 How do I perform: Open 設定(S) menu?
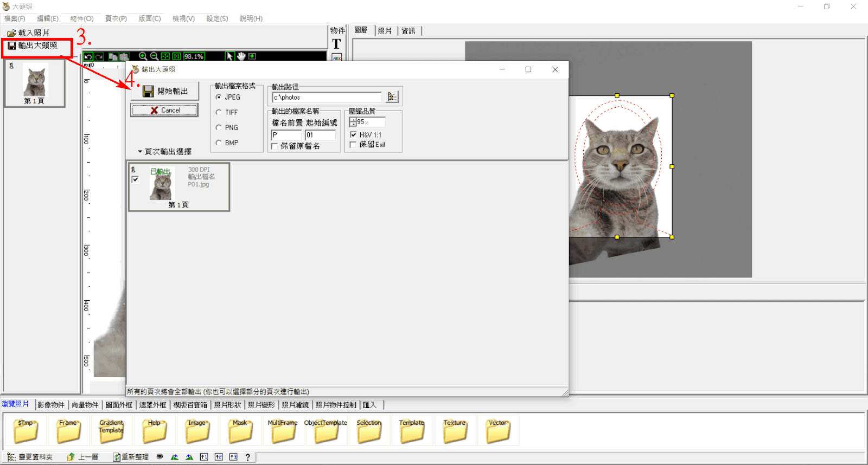coord(217,18)
